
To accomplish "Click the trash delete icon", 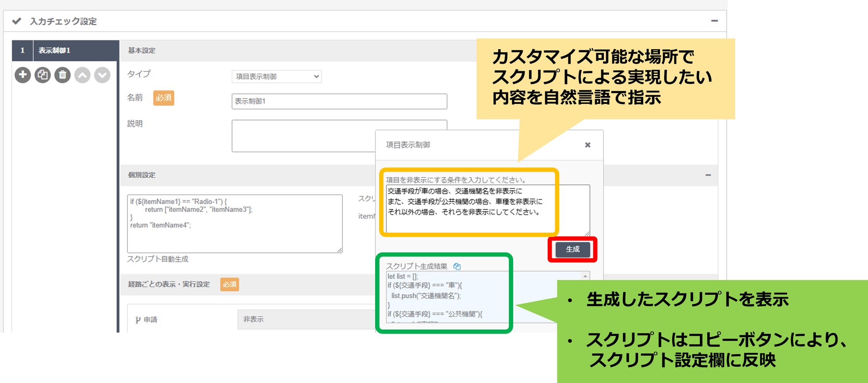I will point(62,75).
